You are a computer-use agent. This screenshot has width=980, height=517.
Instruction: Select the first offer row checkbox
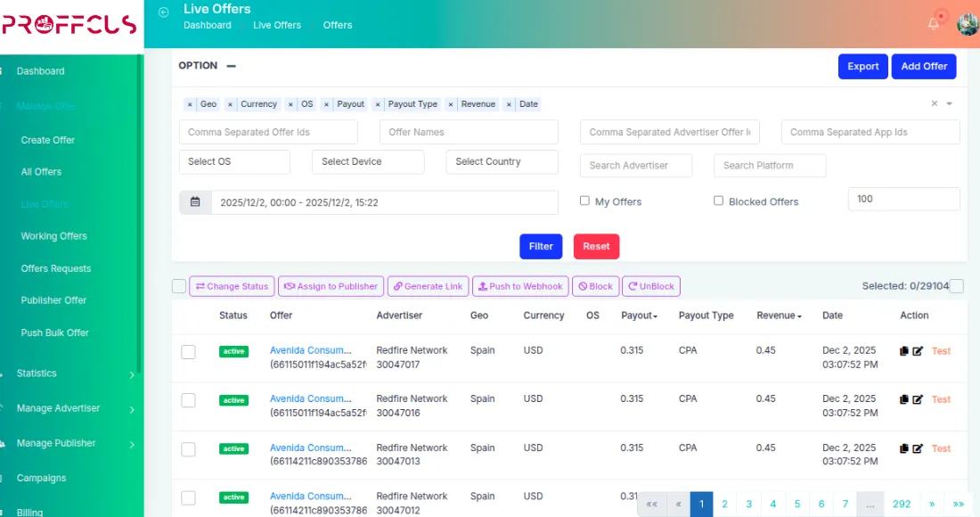coord(188,351)
